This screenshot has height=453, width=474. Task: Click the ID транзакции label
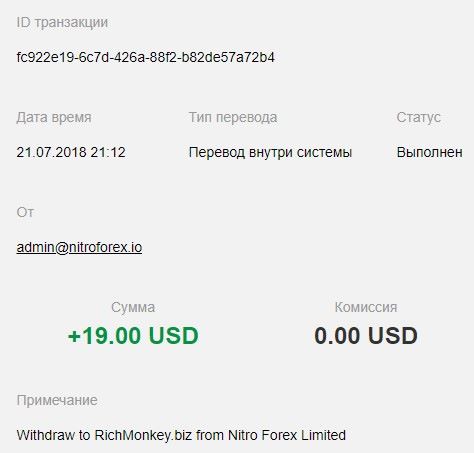coord(62,23)
